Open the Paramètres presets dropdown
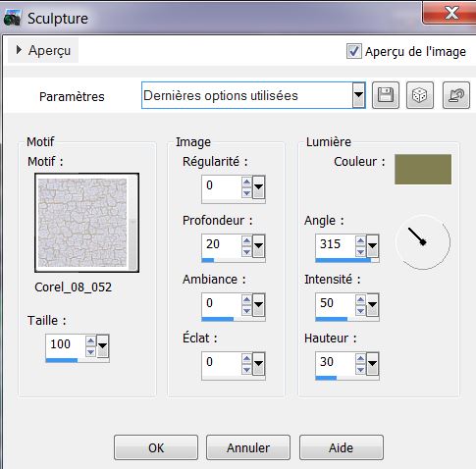Viewport: 476px width, 469px height. pos(358,95)
